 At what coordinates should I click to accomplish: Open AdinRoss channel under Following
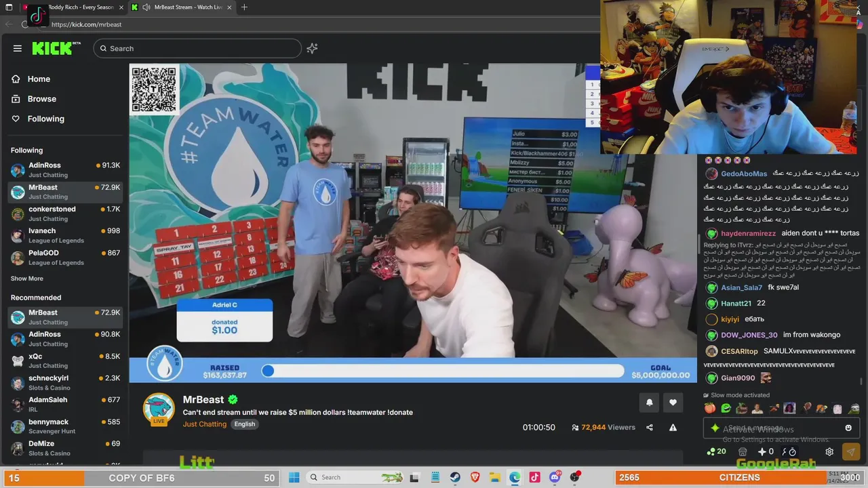pos(65,169)
